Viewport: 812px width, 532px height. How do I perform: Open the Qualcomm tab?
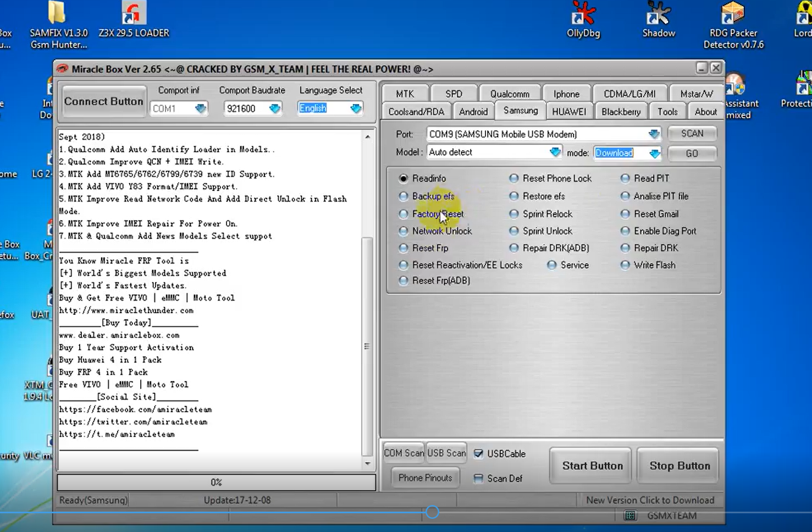pyautogui.click(x=510, y=94)
